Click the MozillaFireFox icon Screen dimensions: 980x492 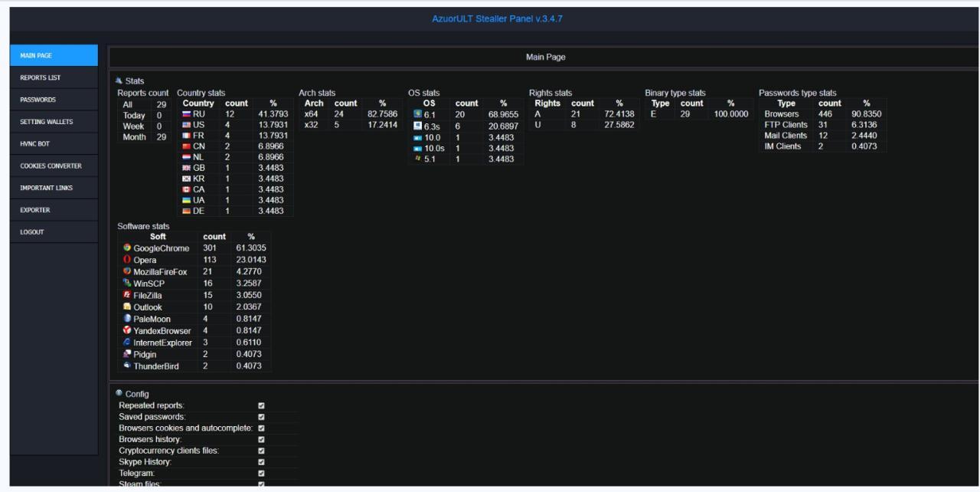(x=127, y=271)
